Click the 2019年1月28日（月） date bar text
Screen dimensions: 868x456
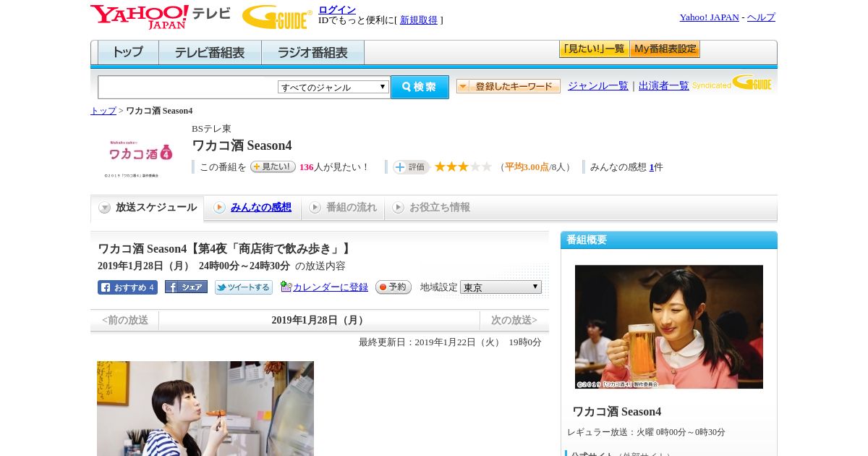pyautogui.click(x=319, y=320)
